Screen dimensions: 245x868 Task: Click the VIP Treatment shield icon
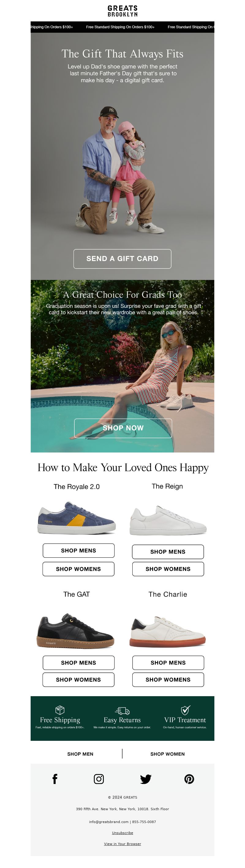[185, 710]
